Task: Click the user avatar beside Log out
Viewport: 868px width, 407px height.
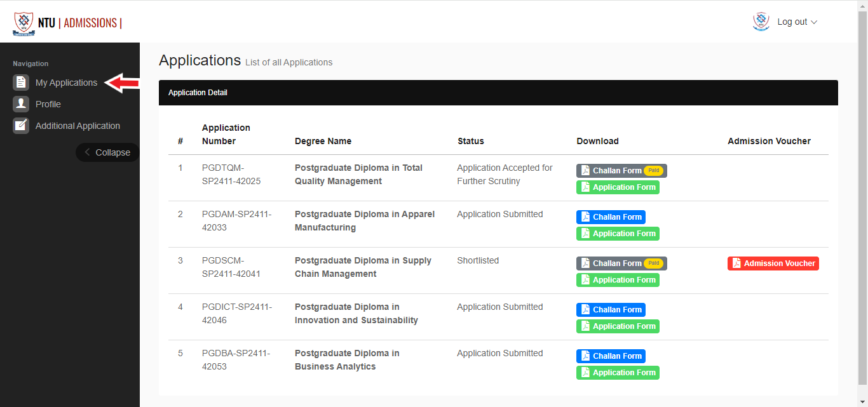Action: 761,22
